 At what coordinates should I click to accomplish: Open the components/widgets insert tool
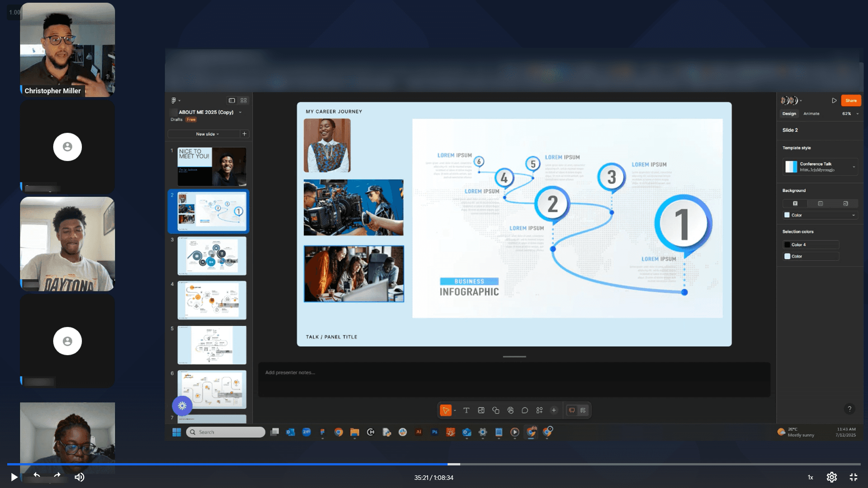pos(539,410)
